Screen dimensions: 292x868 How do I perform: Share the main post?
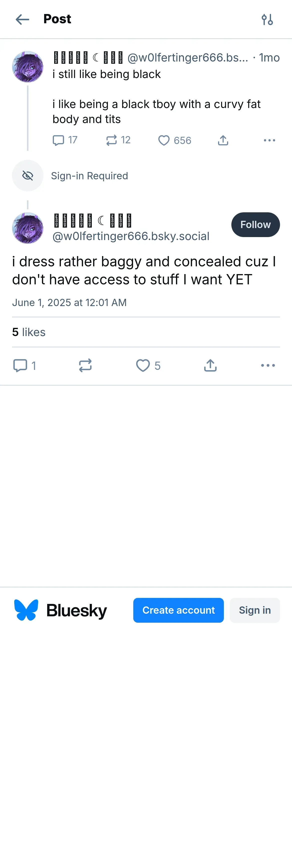point(210,365)
